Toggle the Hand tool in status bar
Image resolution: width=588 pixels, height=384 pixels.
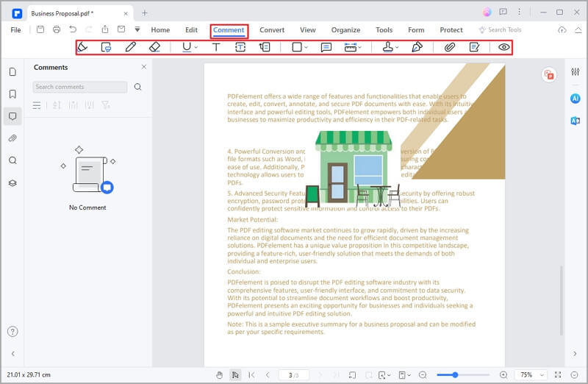click(x=219, y=374)
